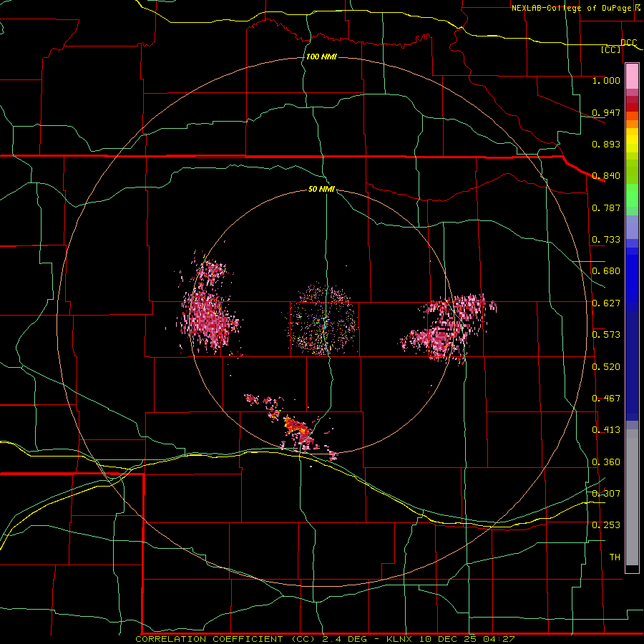This screenshot has height=644, width=644.
Task: Click the 0.360 scale value
Action: click(x=606, y=462)
